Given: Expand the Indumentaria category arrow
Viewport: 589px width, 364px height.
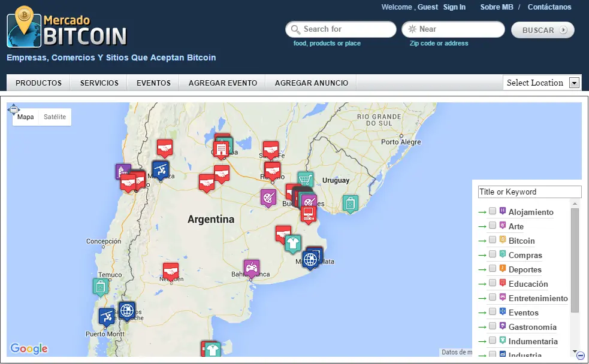Looking at the screenshot, I should pyautogui.click(x=482, y=341).
